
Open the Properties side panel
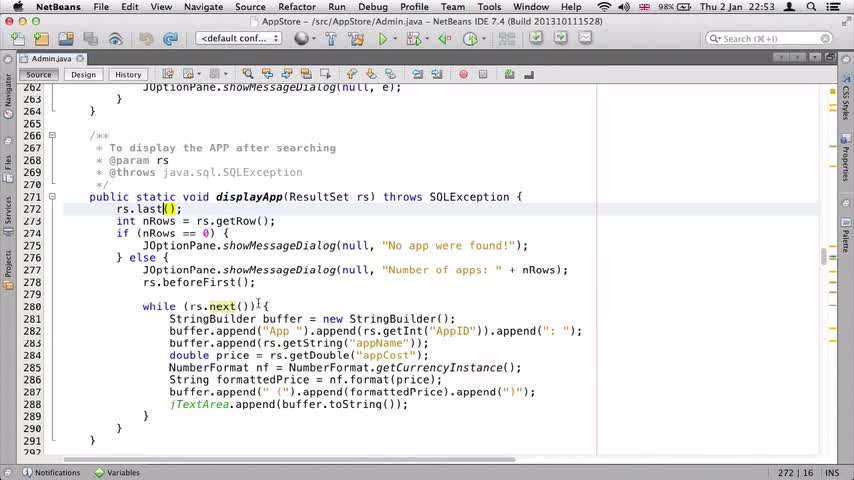coord(845,158)
